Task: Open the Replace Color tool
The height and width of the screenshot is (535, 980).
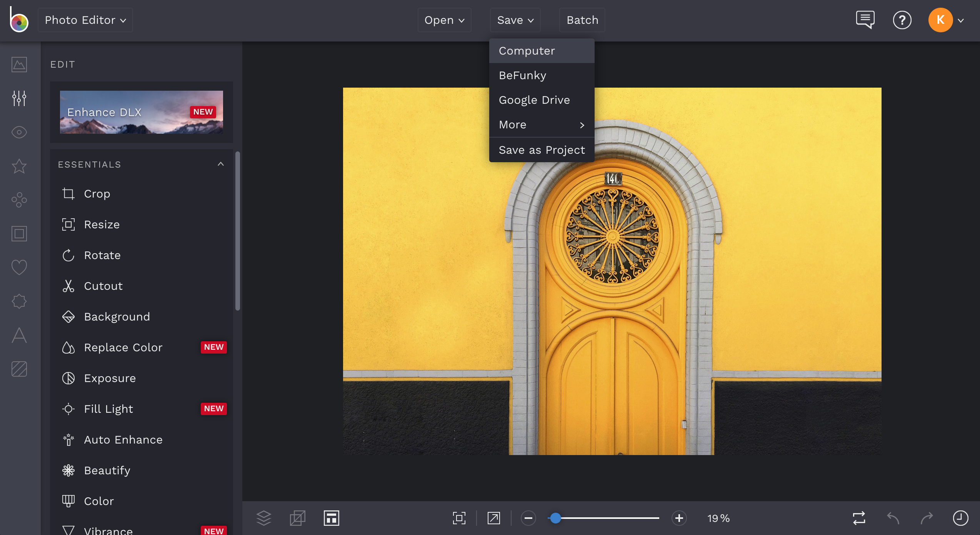Action: click(123, 347)
